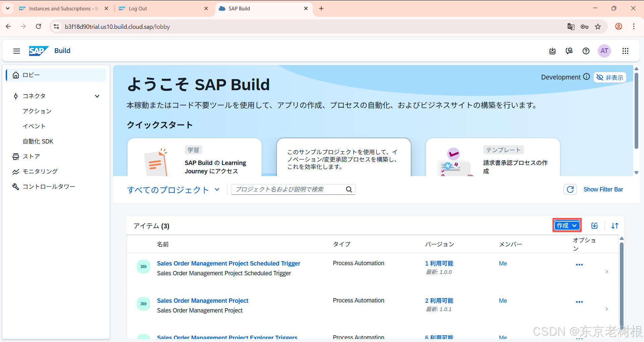Click the バージョン column header
Image resolution: width=644 pixels, height=342 pixels.
439,244
